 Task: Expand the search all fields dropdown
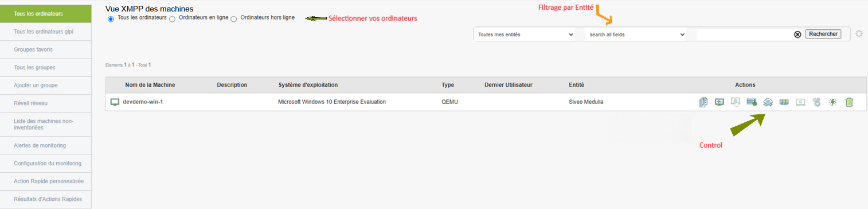636,34
